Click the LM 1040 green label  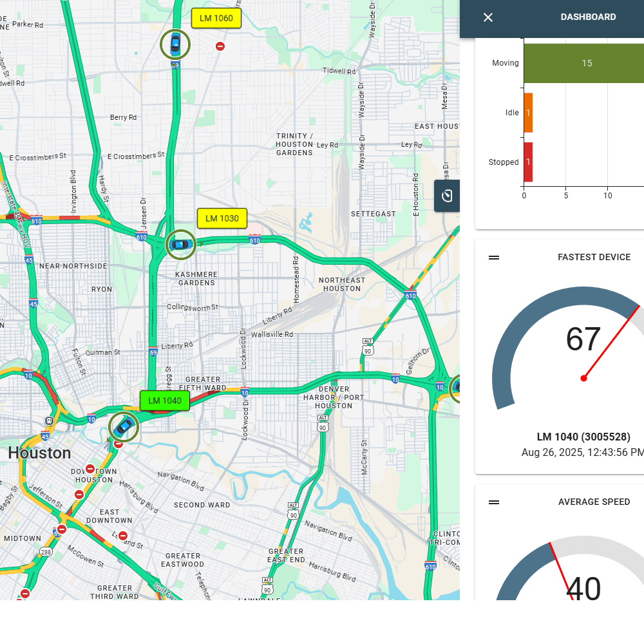164,401
